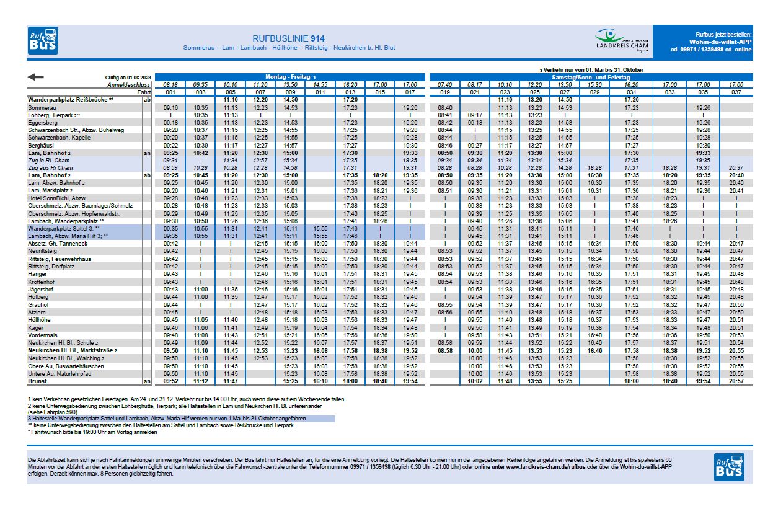Click trip number 009 in the Fahrt row

tap(290, 92)
